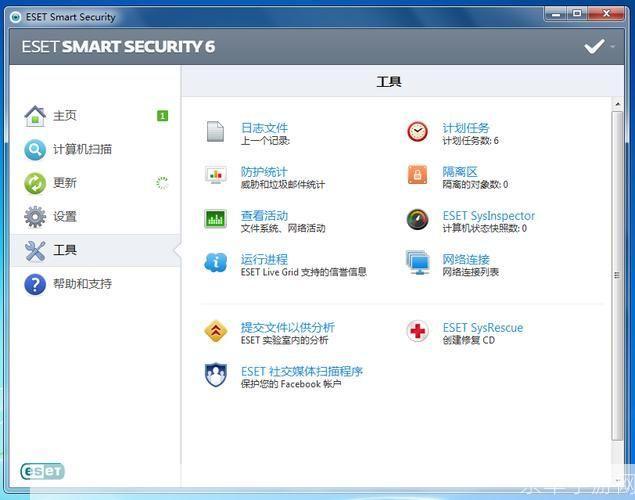The image size is (635, 500).
Task: Click the red clock scheduler icon
Action: click(417, 132)
